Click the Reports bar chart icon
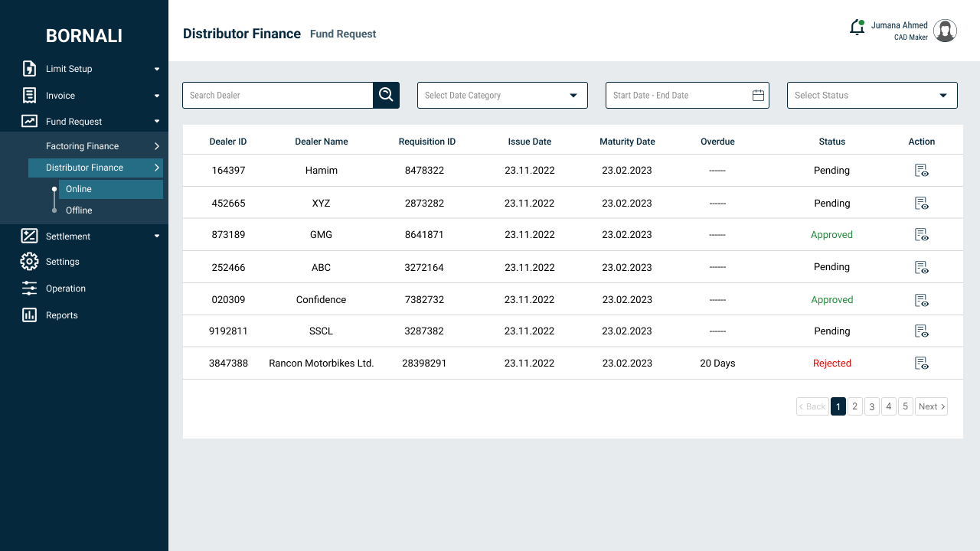This screenshot has width=980, height=551. [x=29, y=315]
